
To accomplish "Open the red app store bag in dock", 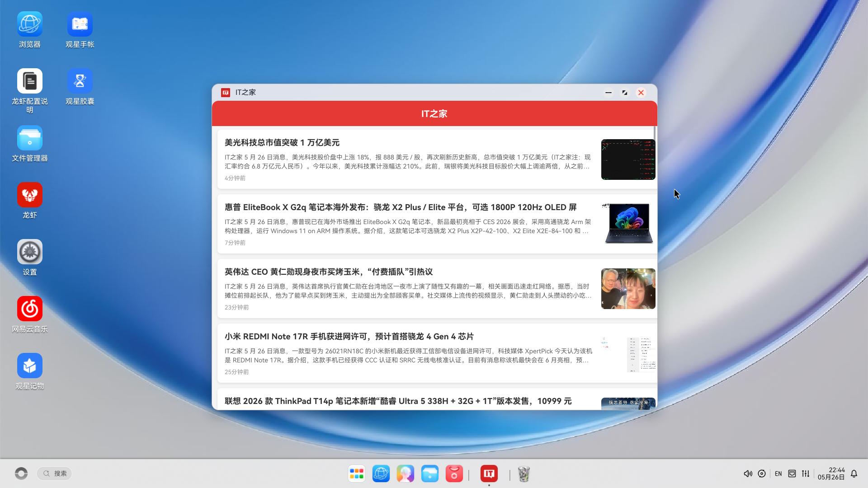I will [x=454, y=474].
